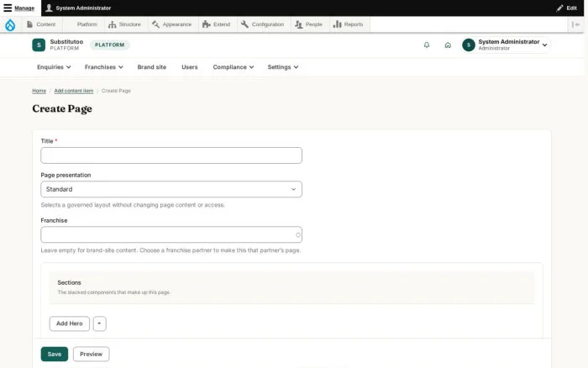
Task: Click the Substitutoo S logo icon
Action: click(39, 45)
